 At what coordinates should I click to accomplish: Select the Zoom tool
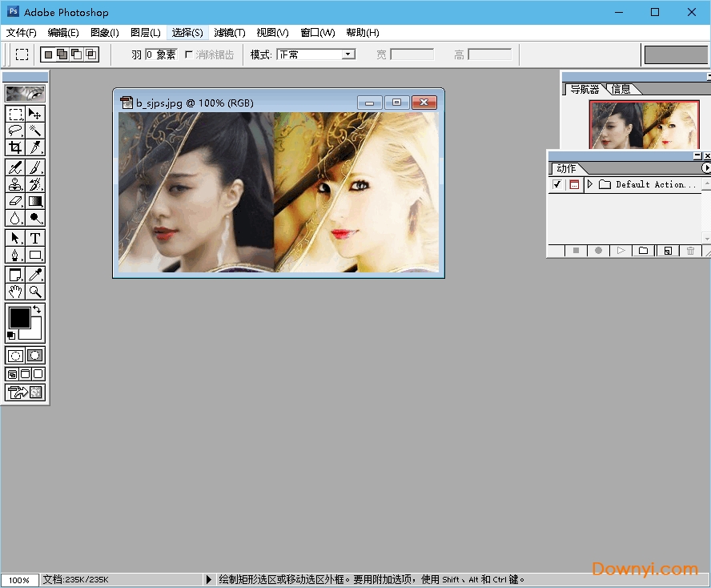(x=35, y=291)
